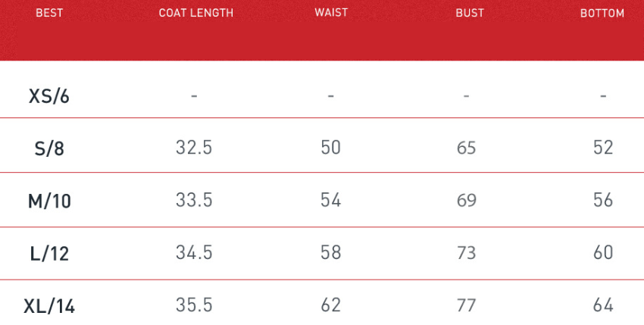Click the 34.5 coat length cell

coord(194,252)
